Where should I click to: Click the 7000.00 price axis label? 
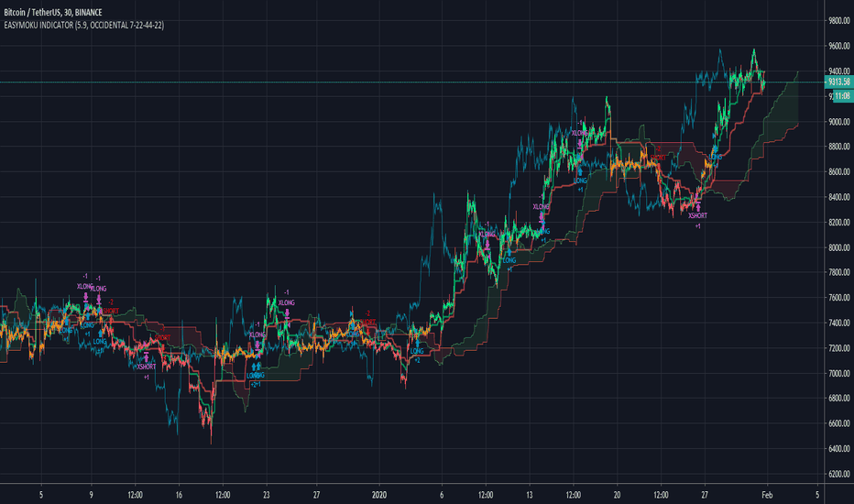(839, 373)
